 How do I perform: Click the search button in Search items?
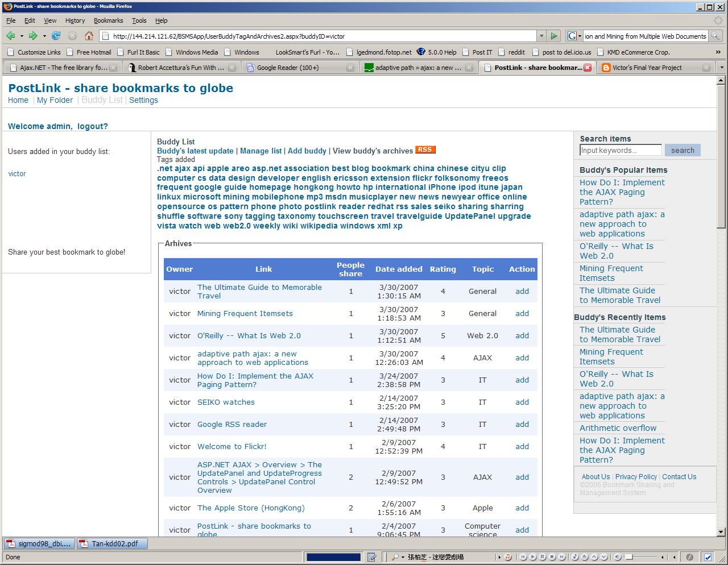(x=682, y=151)
